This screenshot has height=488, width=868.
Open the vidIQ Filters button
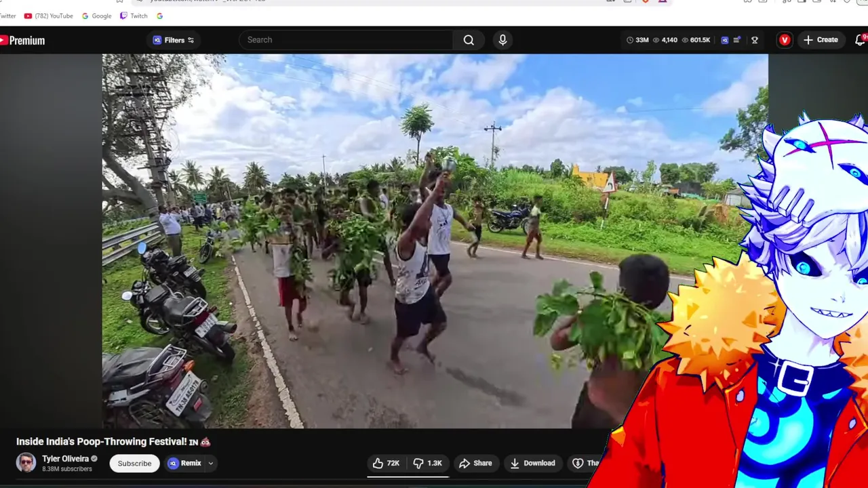174,40
